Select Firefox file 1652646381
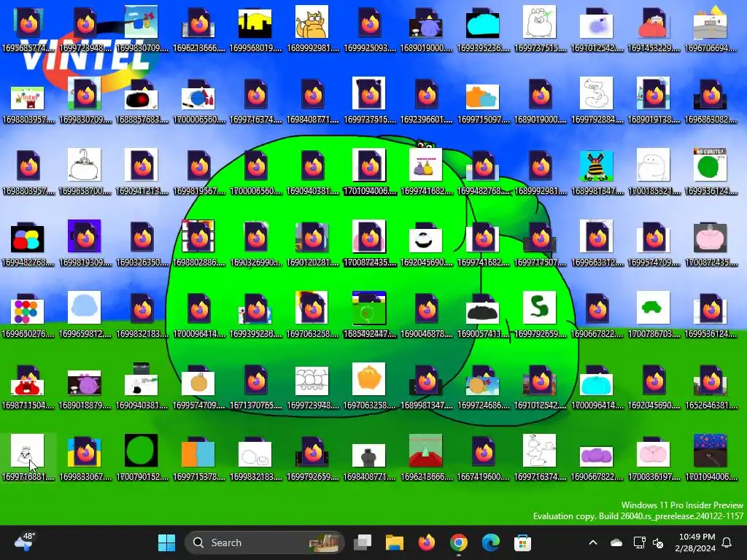The height and width of the screenshot is (560, 747). click(x=711, y=386)
